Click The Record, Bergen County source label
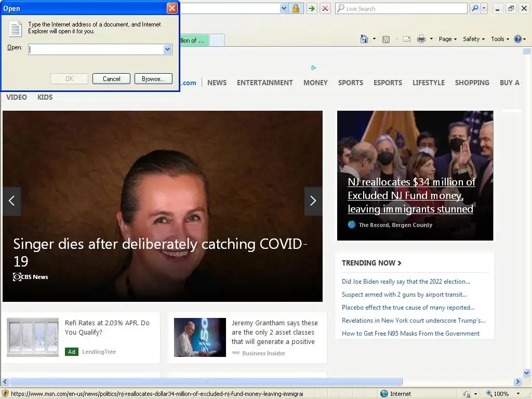Screen dimensions: 532x399 coord(395,225)
